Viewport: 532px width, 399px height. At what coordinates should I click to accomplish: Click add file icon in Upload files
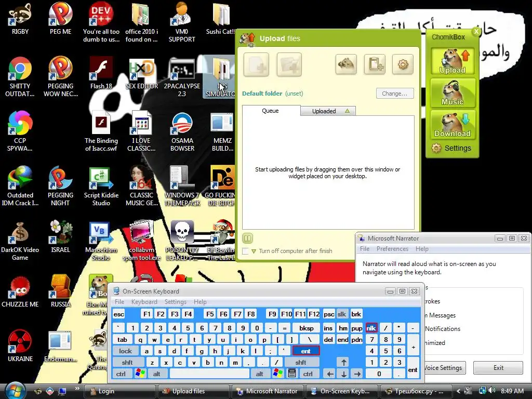coord(256,64)
